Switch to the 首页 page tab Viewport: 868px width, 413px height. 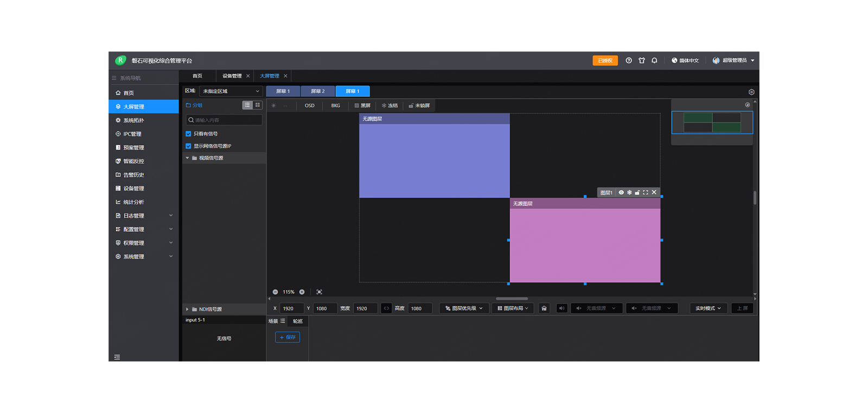197,76
